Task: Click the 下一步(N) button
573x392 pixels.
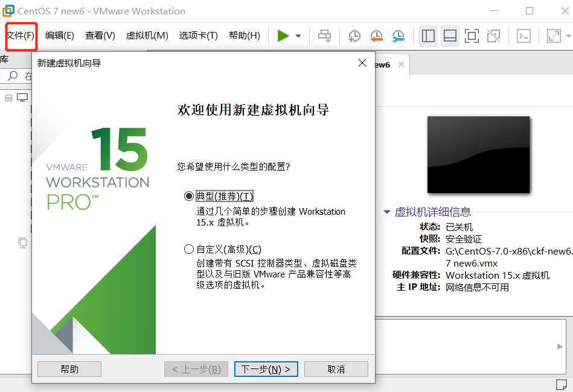Action: pos(266,369)
